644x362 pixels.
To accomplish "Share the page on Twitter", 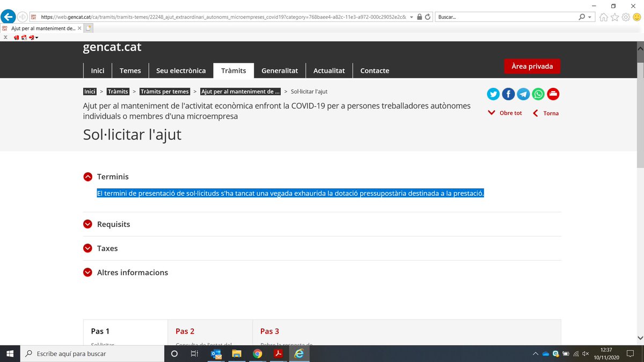I will (x=493, y=94).
